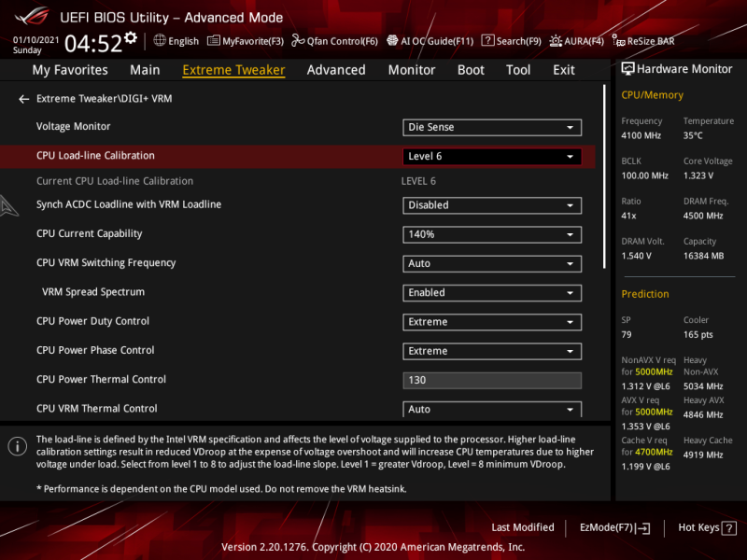The width and height of the screenshot is (747, 560).
Task: Open the CPU Load-line Calibration dropdown
Action: (492, 155)
